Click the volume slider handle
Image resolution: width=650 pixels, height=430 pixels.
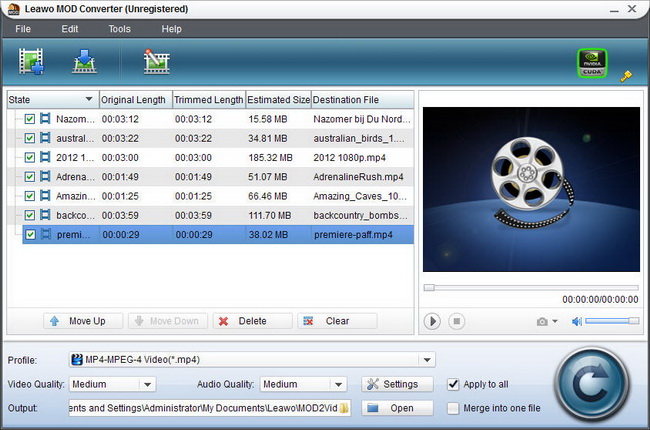tap(633, 321)
